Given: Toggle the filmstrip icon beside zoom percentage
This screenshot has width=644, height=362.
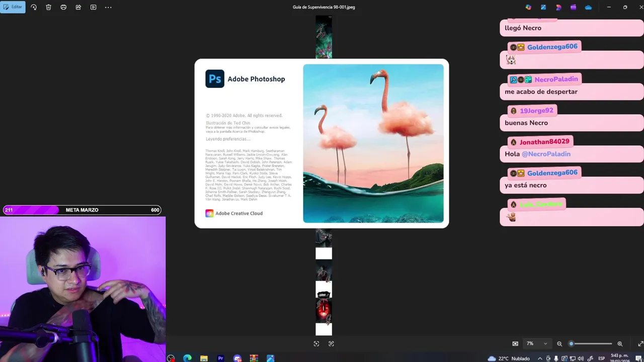Looking at the screenshot, I should pyautogui.click(x=515, y=343).
